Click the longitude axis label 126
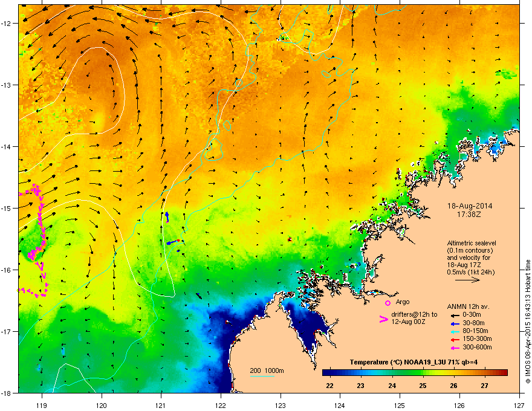 point(459,405)
